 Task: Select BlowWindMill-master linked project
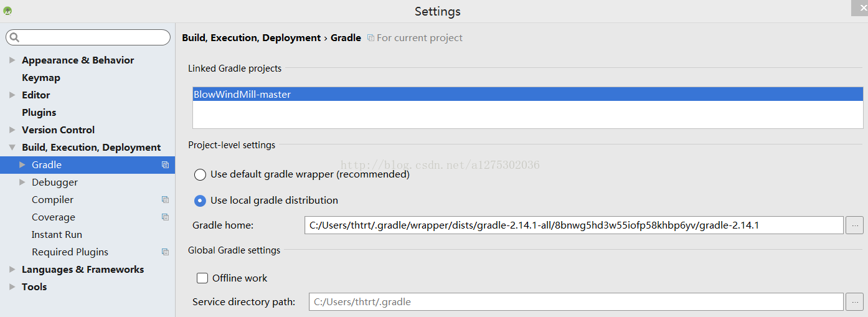point(528,95)
